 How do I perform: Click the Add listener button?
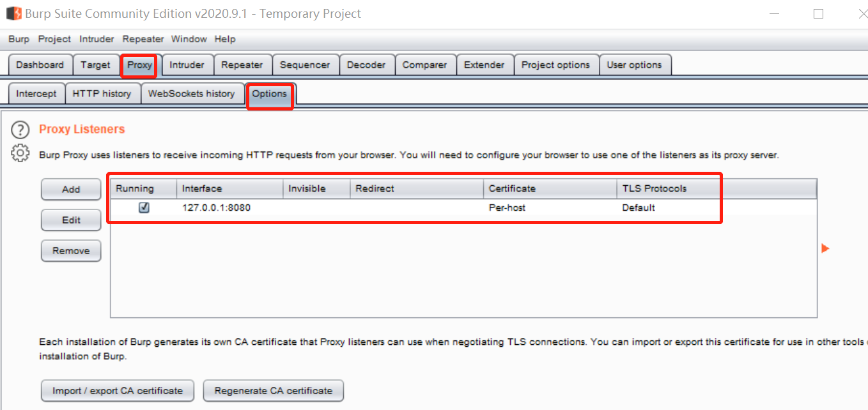tap(71, 189)
